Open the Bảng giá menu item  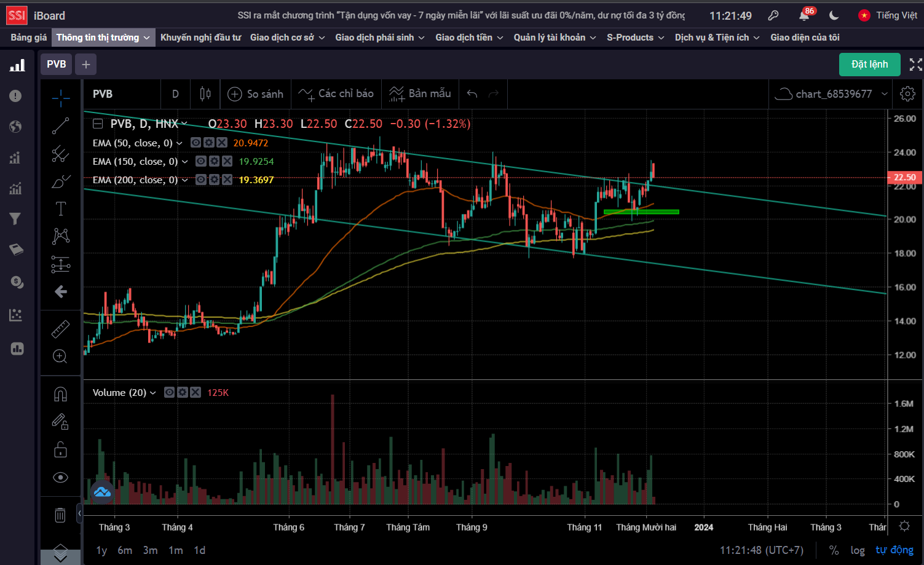coord(28,38)
